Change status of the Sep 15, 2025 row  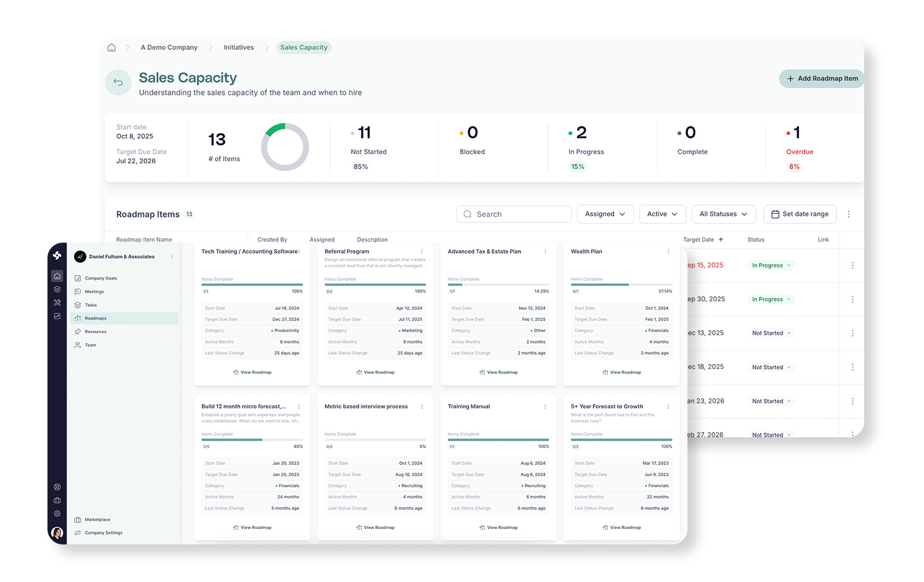tap(771, 265)
